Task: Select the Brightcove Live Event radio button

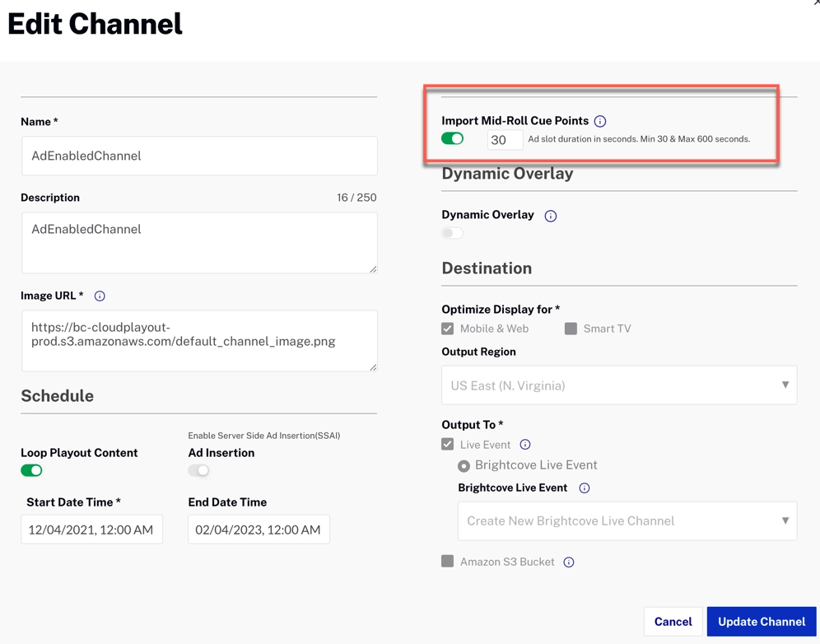Action: point(464,466)
